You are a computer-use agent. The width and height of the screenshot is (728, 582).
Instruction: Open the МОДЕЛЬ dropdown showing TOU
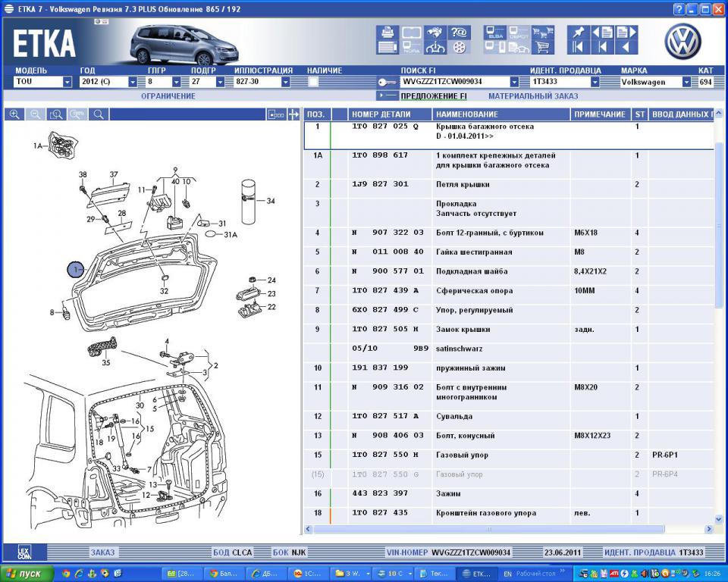pyautogui.click(x=67, y=82)
